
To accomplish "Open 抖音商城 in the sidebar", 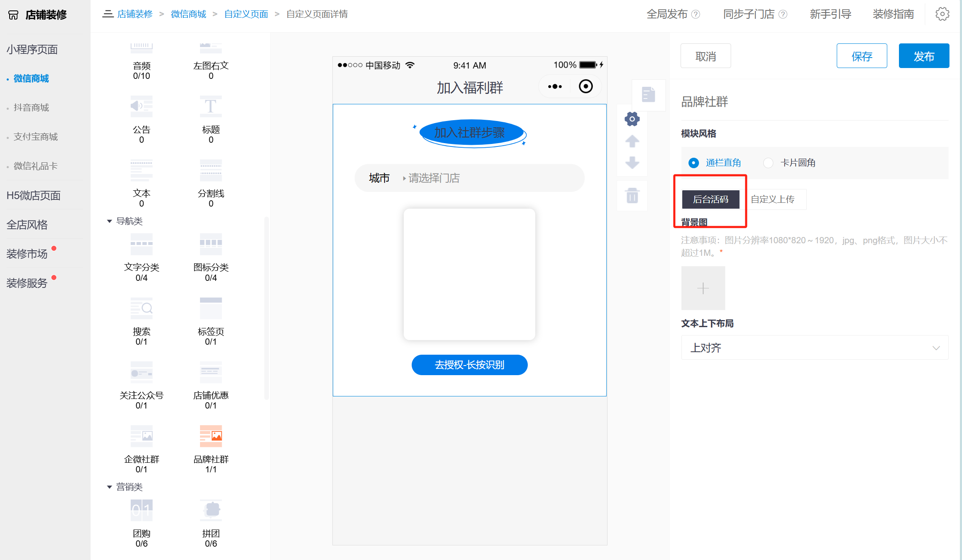I will click(x=32, y=107).
